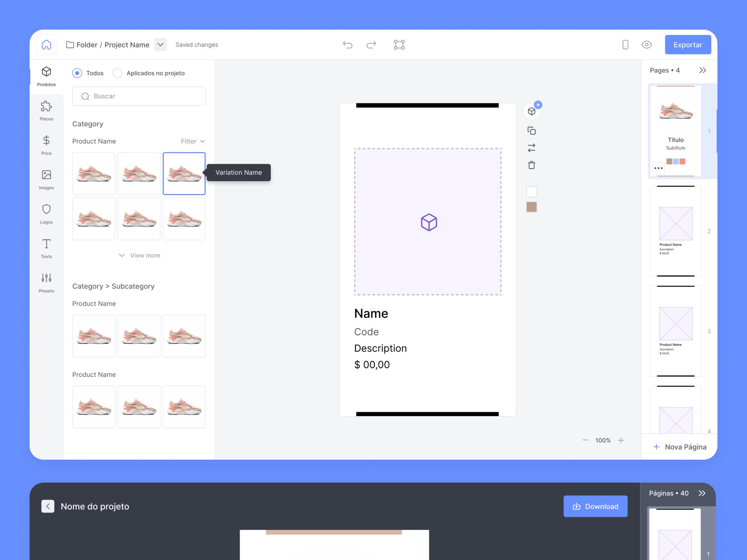This screenshot has height=560, width=747.
Task: Click the mobile device preview icon
Action: pyautogui.click(x=625, y=45)
